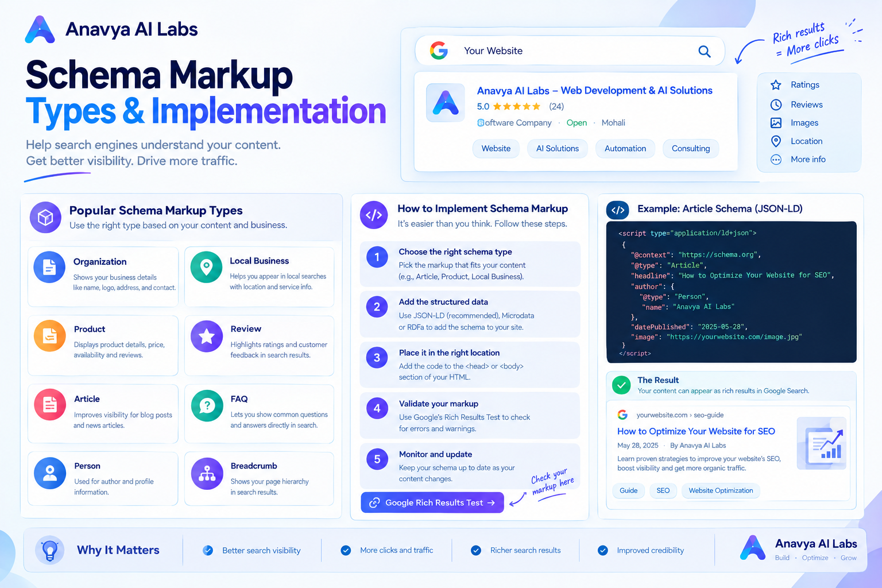882x588 pixels.
Task: Click step 4 number circle
Action: [x=377, y=409]
